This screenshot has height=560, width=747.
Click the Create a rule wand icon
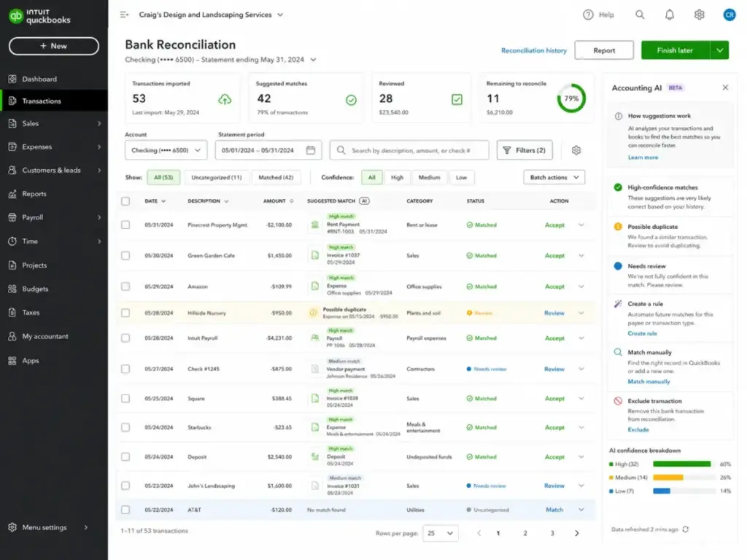pyautogui.click(x=618, y=304)
